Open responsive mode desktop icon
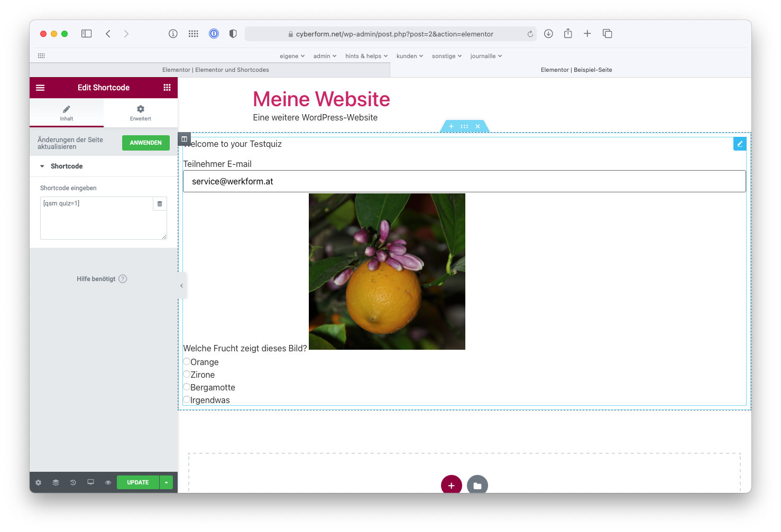The image size is (781, 532). pyautogui.click(x=91, y=482)
